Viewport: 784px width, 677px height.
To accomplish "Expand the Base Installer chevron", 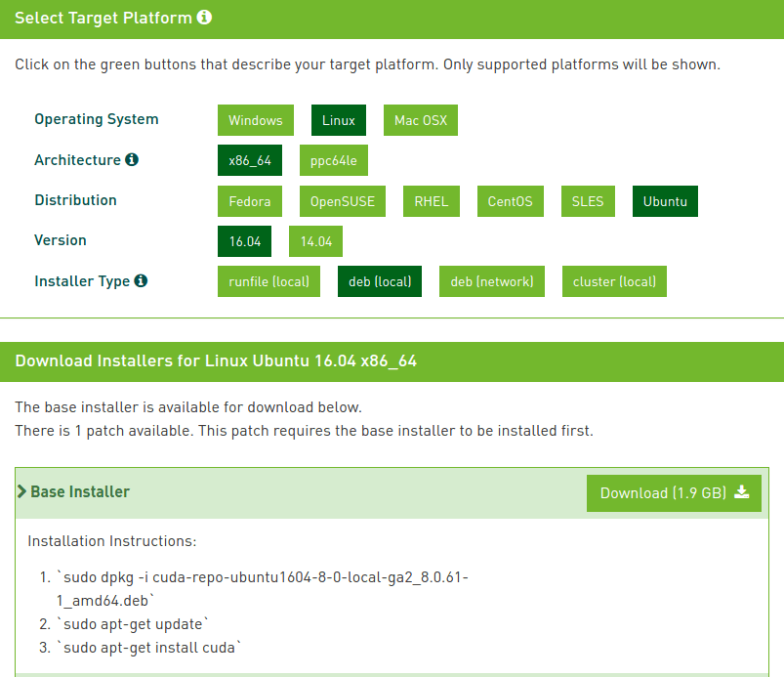I will 21,491.
